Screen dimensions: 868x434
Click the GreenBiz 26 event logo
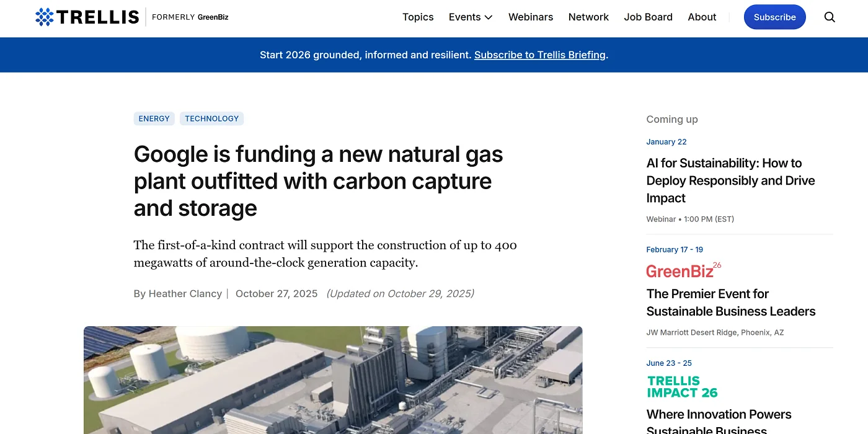click(x=684, y=270)
